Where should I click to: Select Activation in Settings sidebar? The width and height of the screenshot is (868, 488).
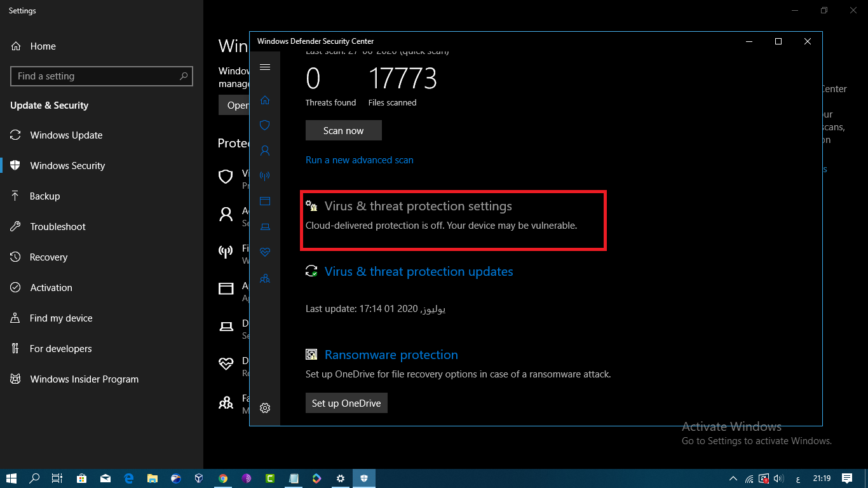[x=102, y=288]
